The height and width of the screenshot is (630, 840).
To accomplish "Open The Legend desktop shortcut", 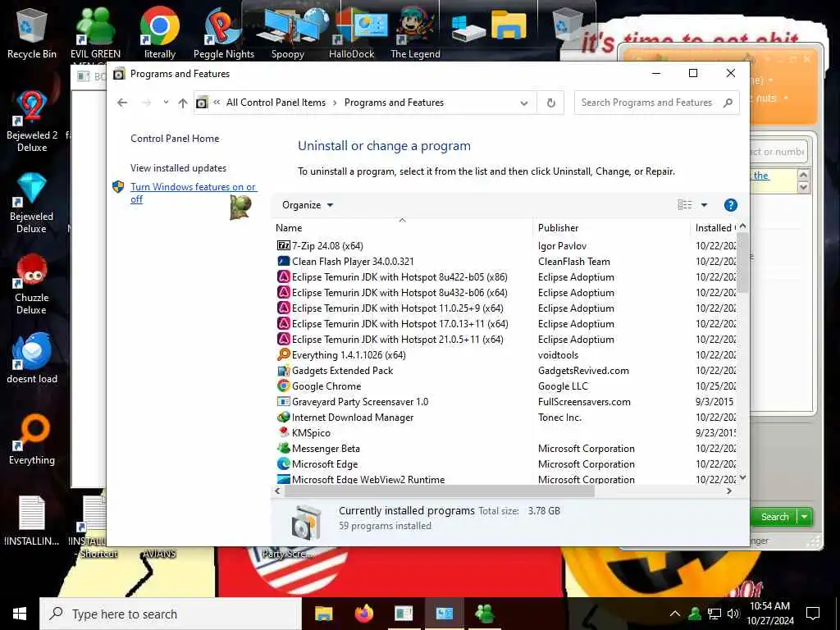I will coord(415,32).
